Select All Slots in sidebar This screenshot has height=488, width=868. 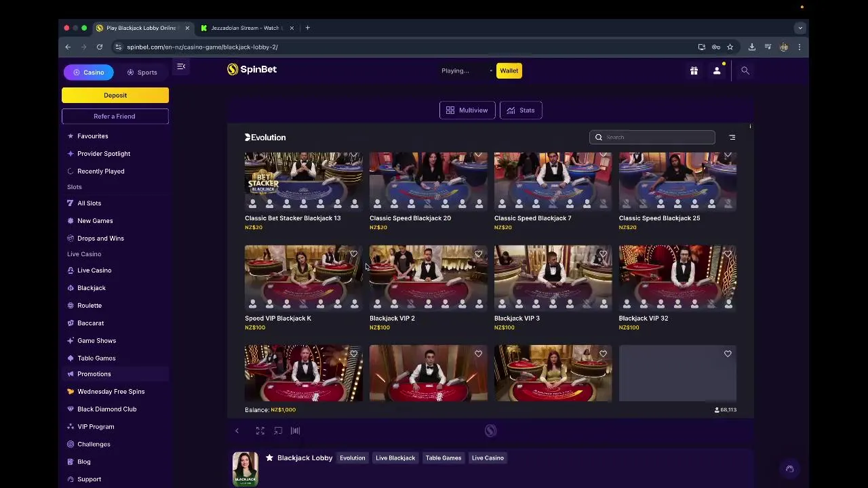pos(89,203)
